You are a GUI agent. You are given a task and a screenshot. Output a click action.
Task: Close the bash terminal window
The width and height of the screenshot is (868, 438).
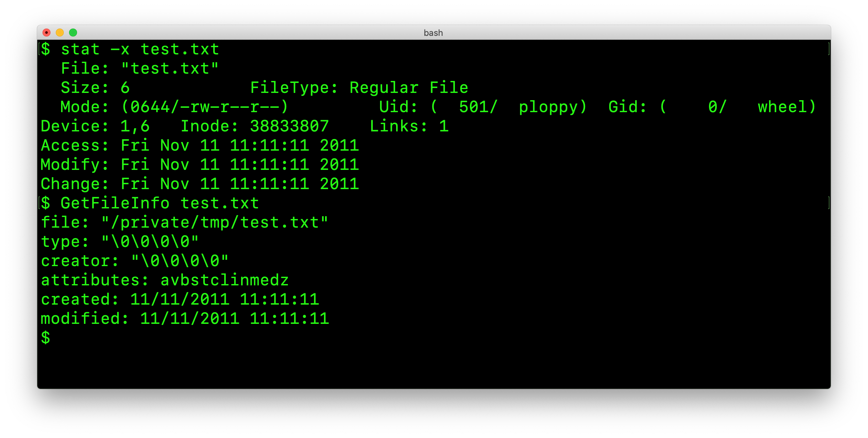click(x=46, y=33)
